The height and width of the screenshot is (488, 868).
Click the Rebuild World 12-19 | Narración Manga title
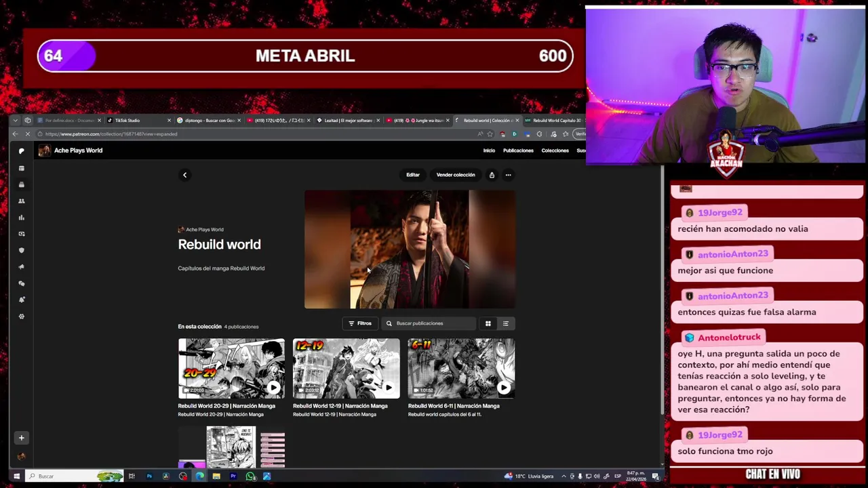tap(340, 406)
